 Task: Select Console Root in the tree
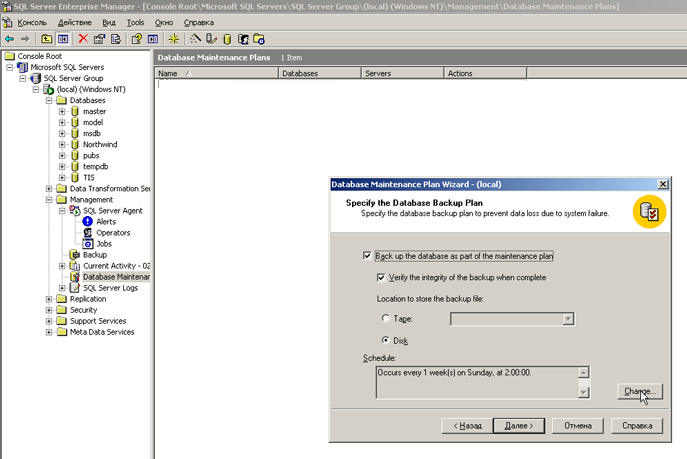click(39, 56)
